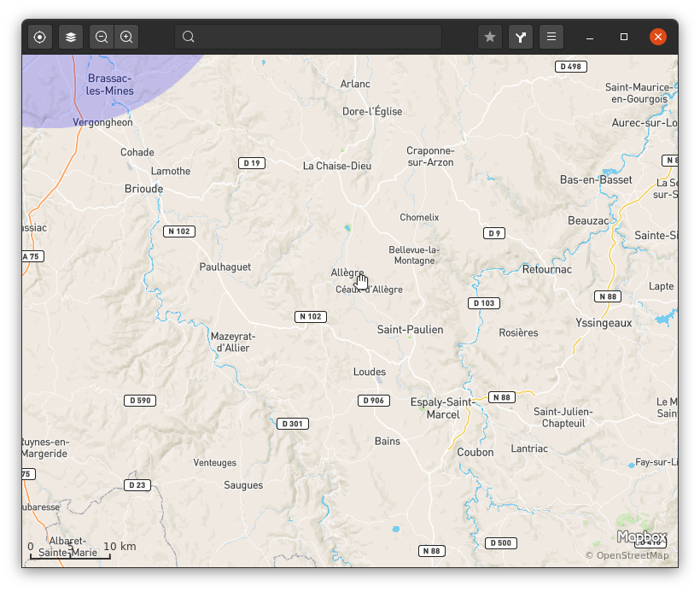Open the map layers chooser
This screenshot has height=592, width=700.
[x=71, y=37]
